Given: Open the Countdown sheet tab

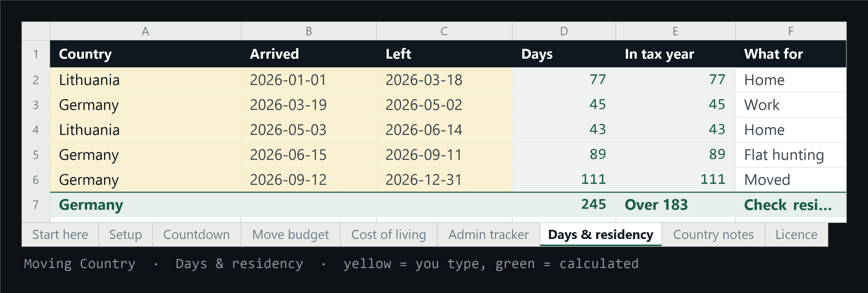Looking at the screenshot, I should 197,234.
